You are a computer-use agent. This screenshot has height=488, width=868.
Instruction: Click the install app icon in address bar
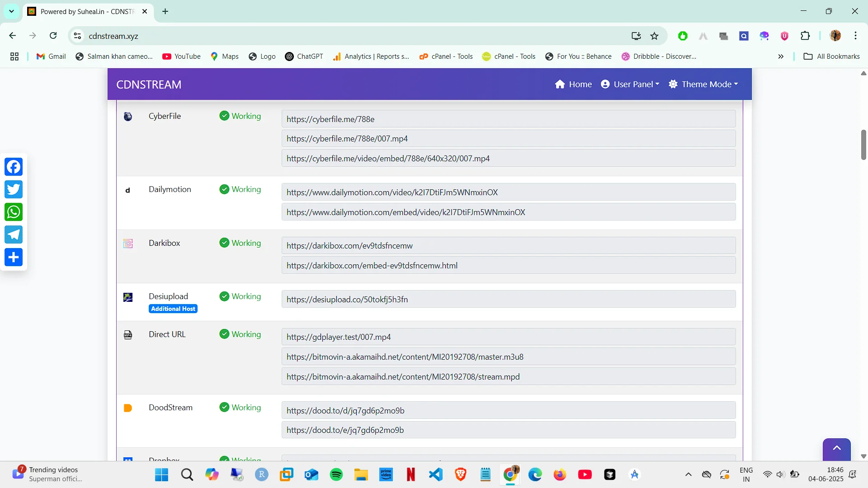point(636,36)
